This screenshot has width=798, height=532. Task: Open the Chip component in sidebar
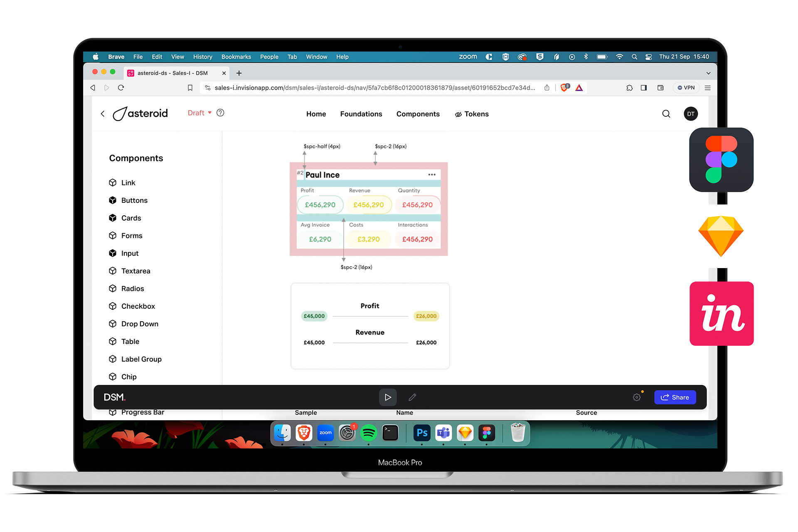(123, 377)
